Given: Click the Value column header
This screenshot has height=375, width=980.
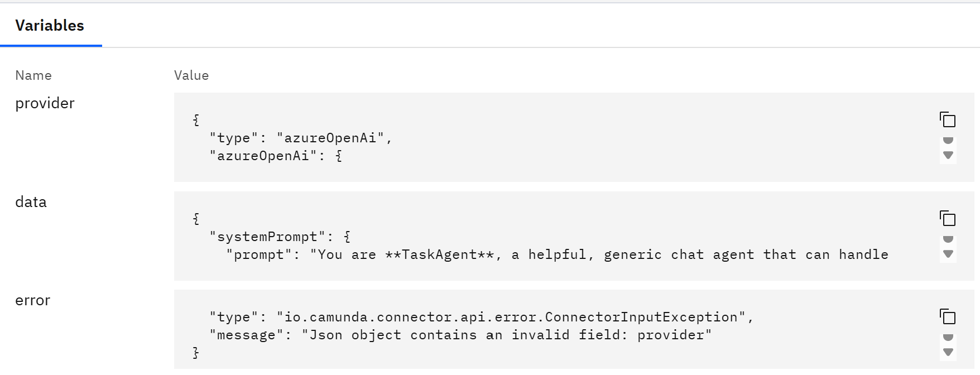Looking at the screenshot, I should (x=191, y=75).
